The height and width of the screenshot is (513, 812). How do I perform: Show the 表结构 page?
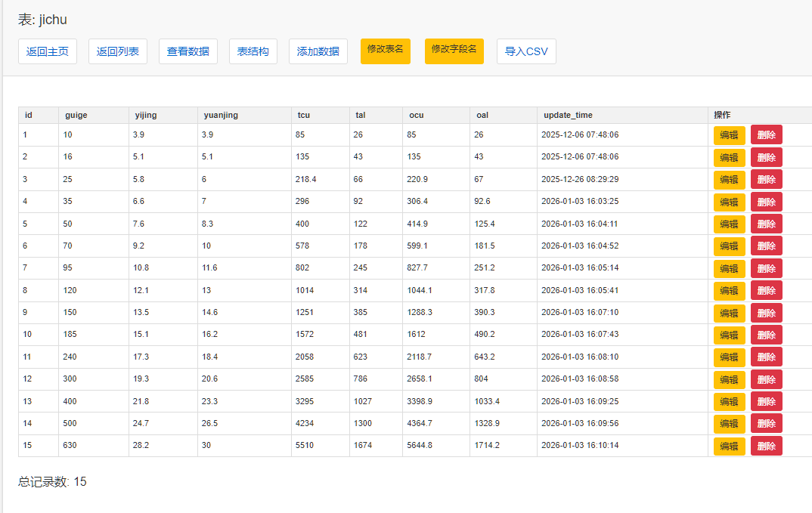point(253,51)
